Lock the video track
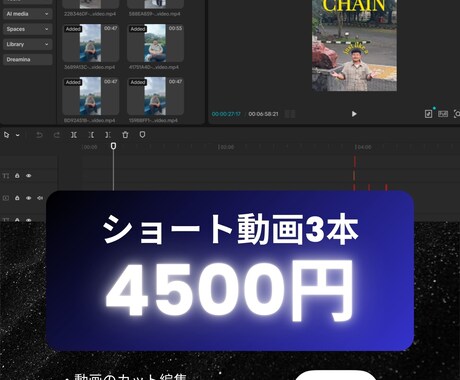 point(17,198)
